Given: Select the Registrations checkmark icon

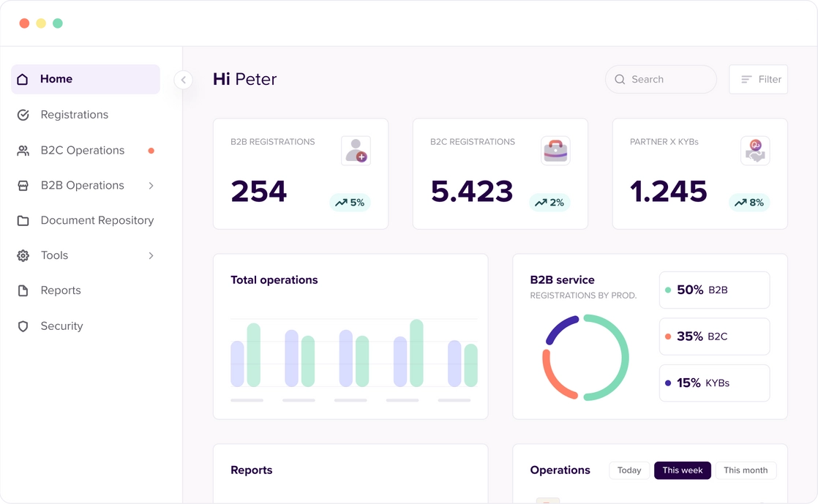Looking at the screenshot, I should (x=23, y=115).
